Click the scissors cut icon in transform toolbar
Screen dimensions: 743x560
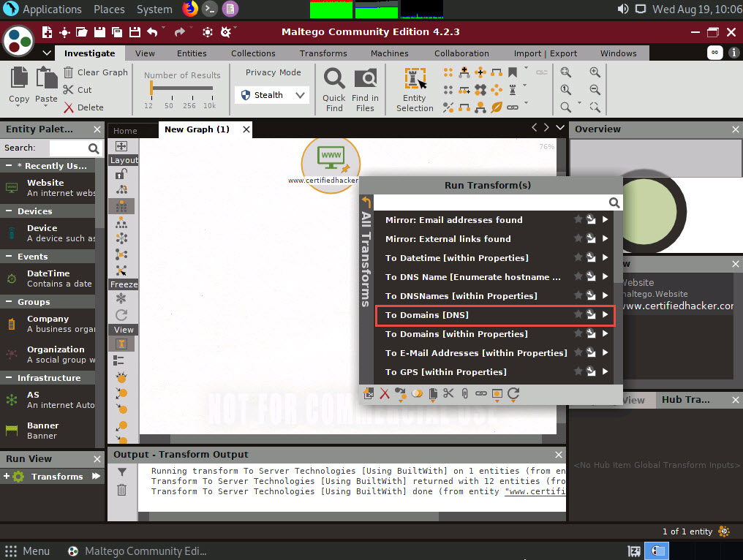pos(449,393)
